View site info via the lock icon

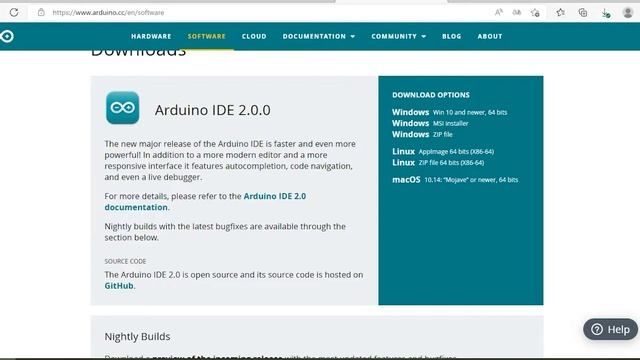[41, 12]
